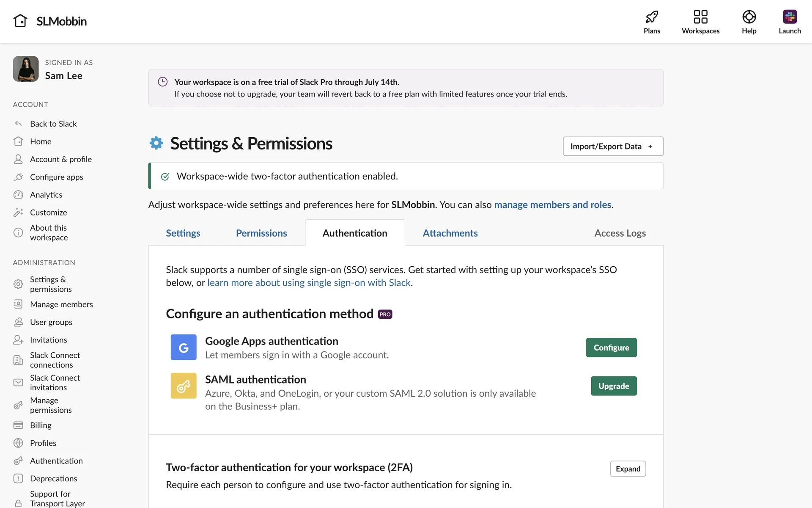Click Sam Lee's profile avatar
The height and width of the screenshot is (508, 812).
[26, 69]
